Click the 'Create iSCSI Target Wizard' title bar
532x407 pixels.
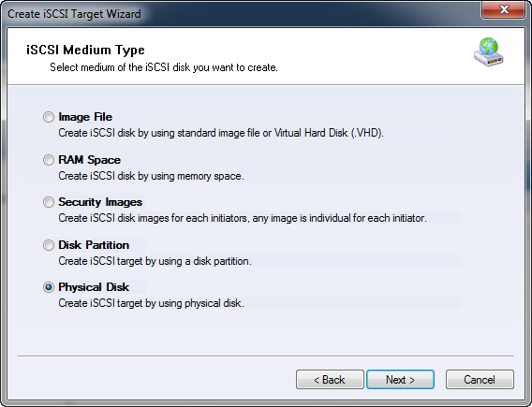click(x=74, y=14)
